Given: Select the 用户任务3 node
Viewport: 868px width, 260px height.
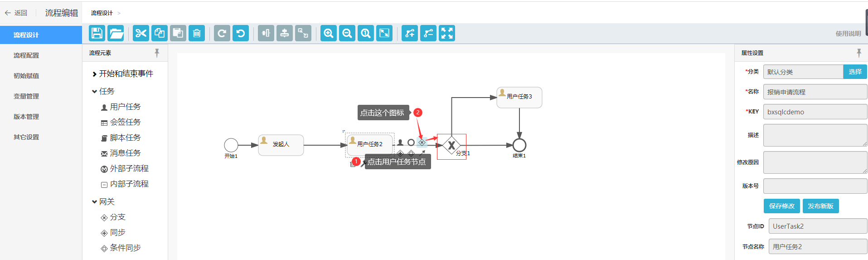Looking at the screenshot, I should (519, 98).
